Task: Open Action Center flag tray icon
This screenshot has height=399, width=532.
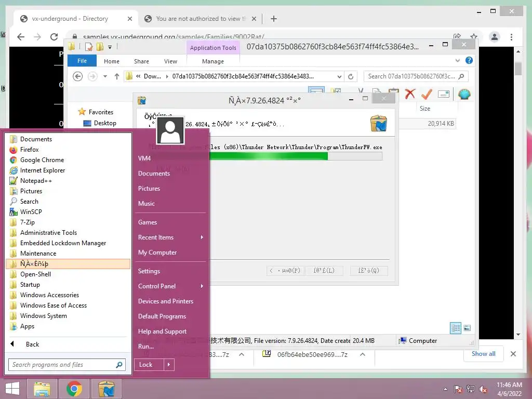Action: (458, 389)
